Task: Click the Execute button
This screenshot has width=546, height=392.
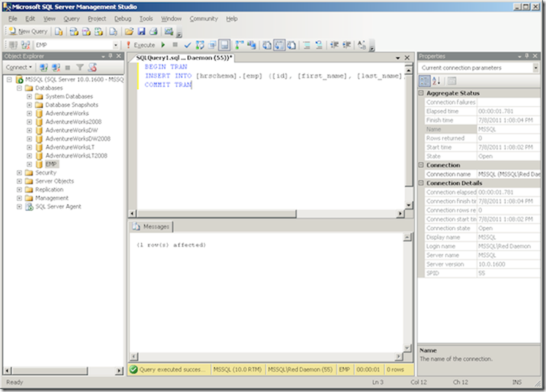Action: coord(140,45)
